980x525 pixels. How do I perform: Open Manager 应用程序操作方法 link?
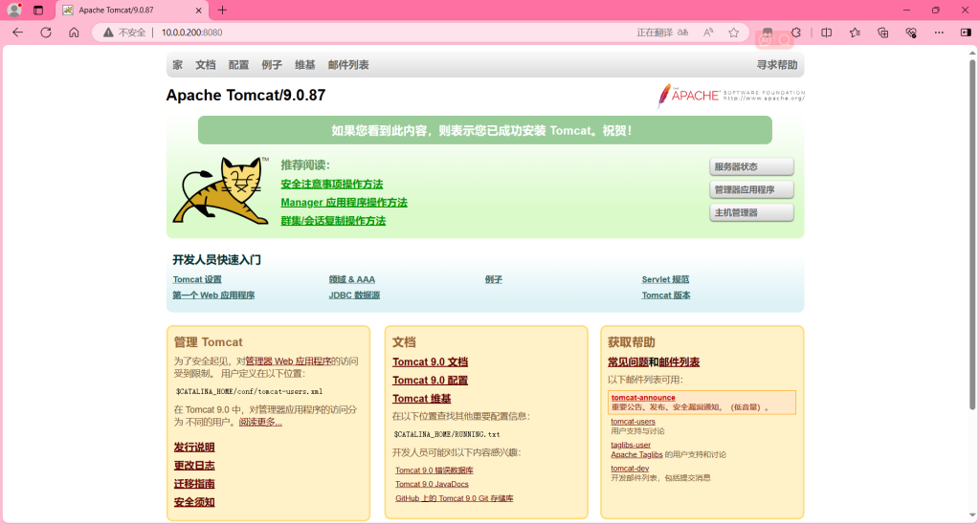click(344, 203)
